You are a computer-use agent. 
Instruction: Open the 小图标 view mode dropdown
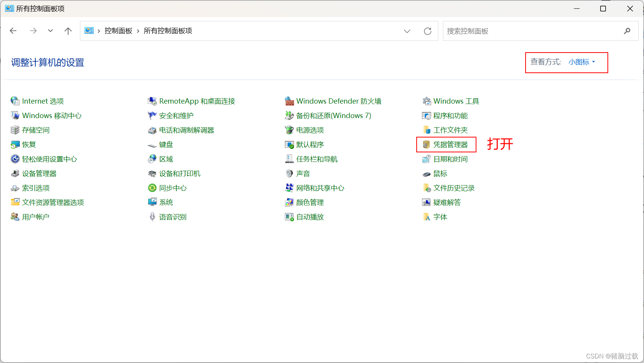pyautogui.click(x=582, y=62)
